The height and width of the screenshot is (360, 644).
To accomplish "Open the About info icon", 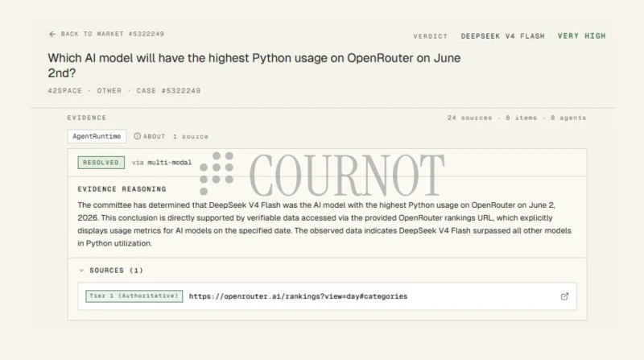I will (x=137, y=136).
